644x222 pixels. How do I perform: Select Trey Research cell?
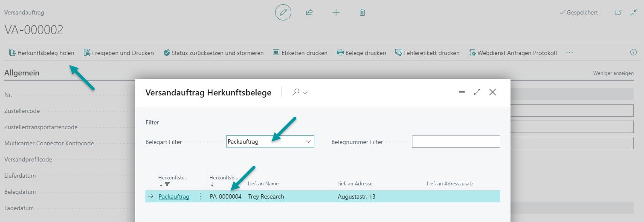point(266,196)
